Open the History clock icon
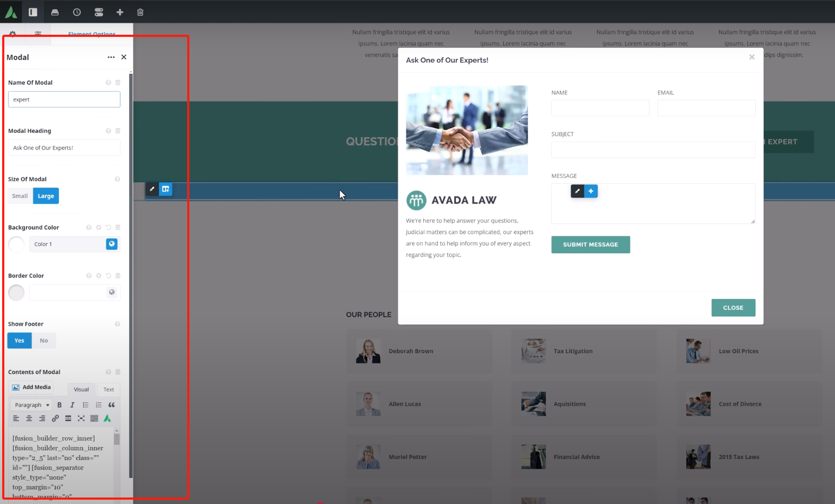 [x=77, y=12]
